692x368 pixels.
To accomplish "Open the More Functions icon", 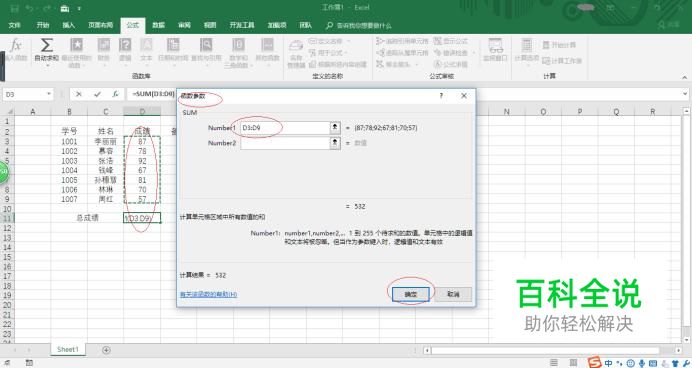I will point(267,45).
